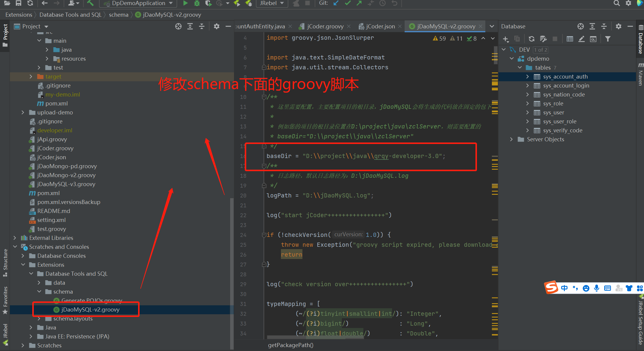Expand the upload-demo folder

tap(23, 112)
